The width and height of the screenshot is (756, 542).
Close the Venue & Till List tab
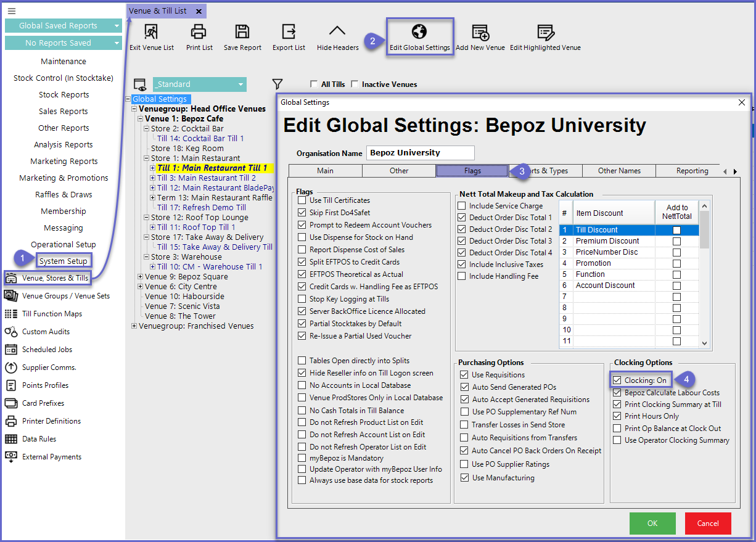point(199,11)
